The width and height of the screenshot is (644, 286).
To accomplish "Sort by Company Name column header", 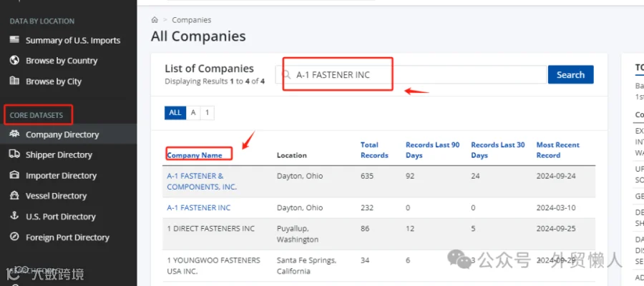I will coord(194,155).
